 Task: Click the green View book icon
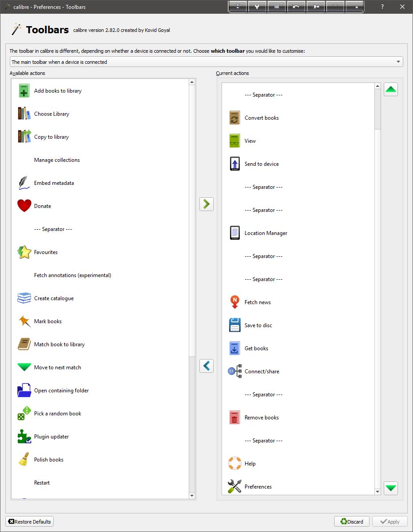(x=235, y=141)
